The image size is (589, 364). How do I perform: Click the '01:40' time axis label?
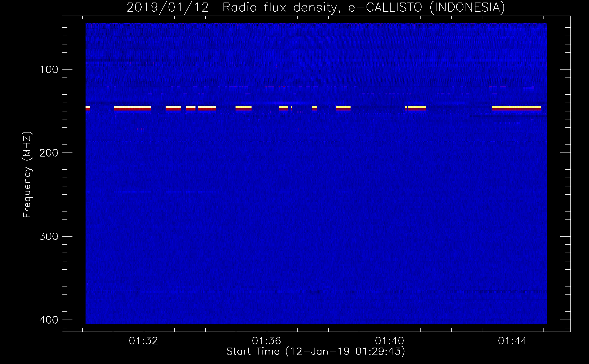(x=390, y=341)
